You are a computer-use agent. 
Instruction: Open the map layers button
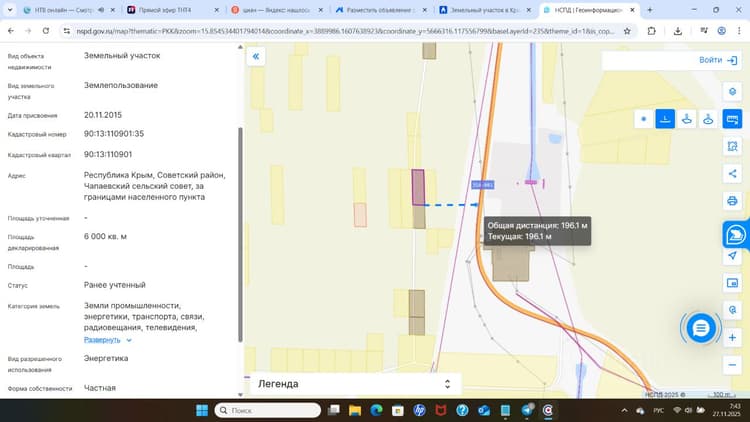732,91
